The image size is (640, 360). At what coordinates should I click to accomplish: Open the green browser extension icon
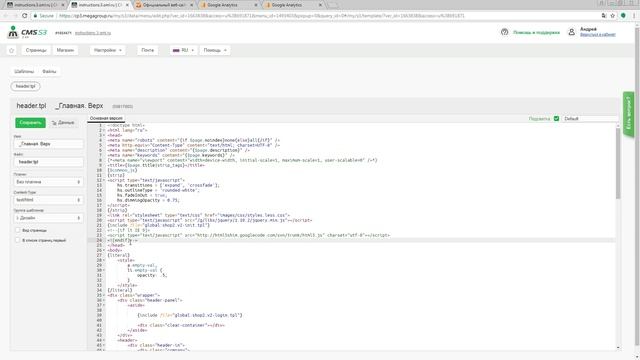[623, 16]
